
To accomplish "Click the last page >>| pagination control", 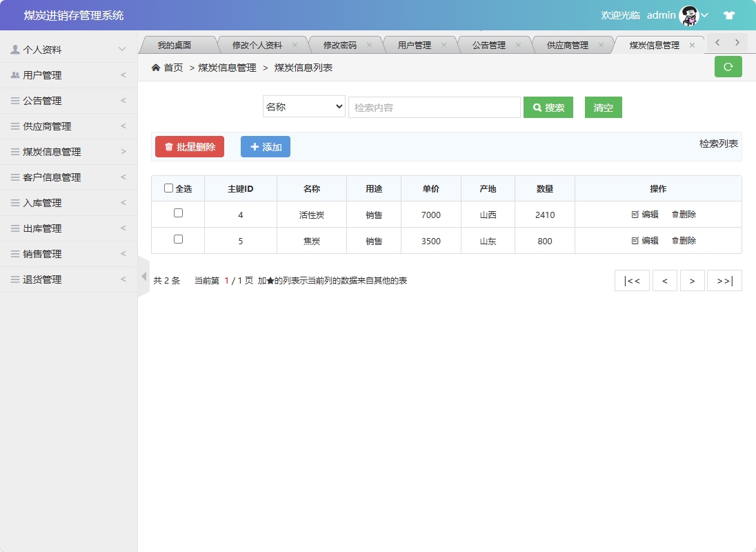I will 724,280.
